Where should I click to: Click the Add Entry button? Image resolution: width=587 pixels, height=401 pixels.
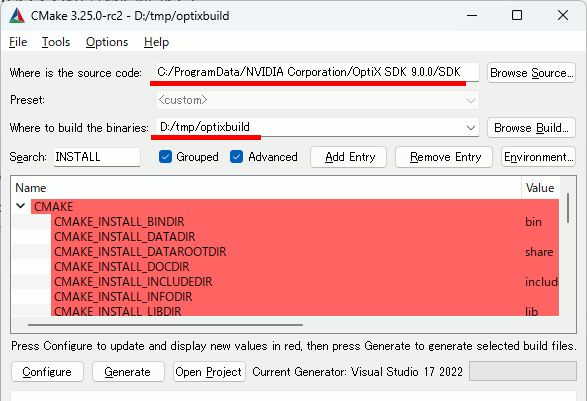click(349, 157)
